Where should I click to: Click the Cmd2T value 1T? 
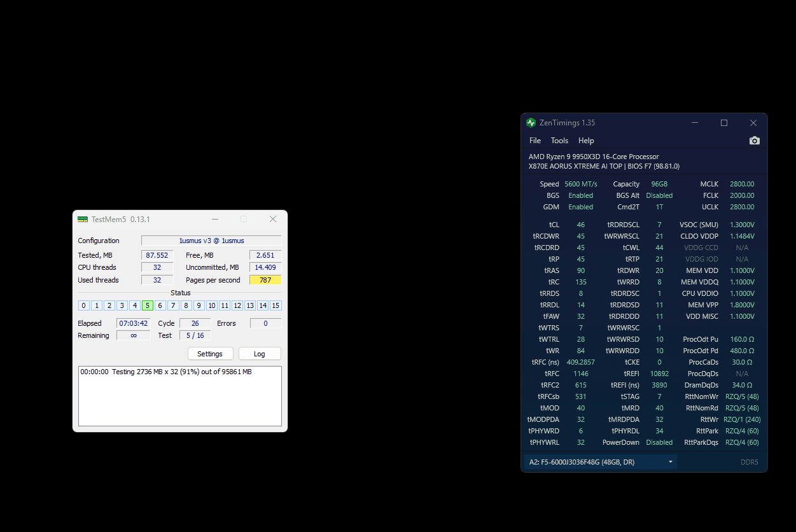coord(659,207)
